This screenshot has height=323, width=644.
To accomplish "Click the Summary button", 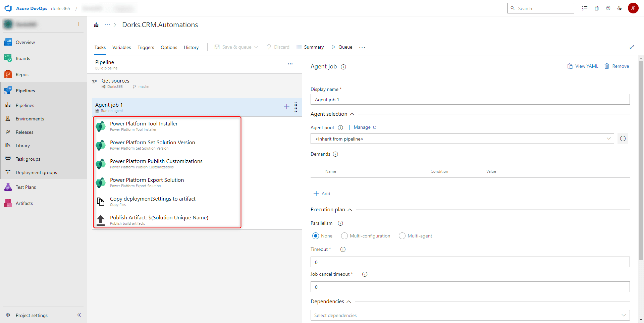I will (310, 47).
